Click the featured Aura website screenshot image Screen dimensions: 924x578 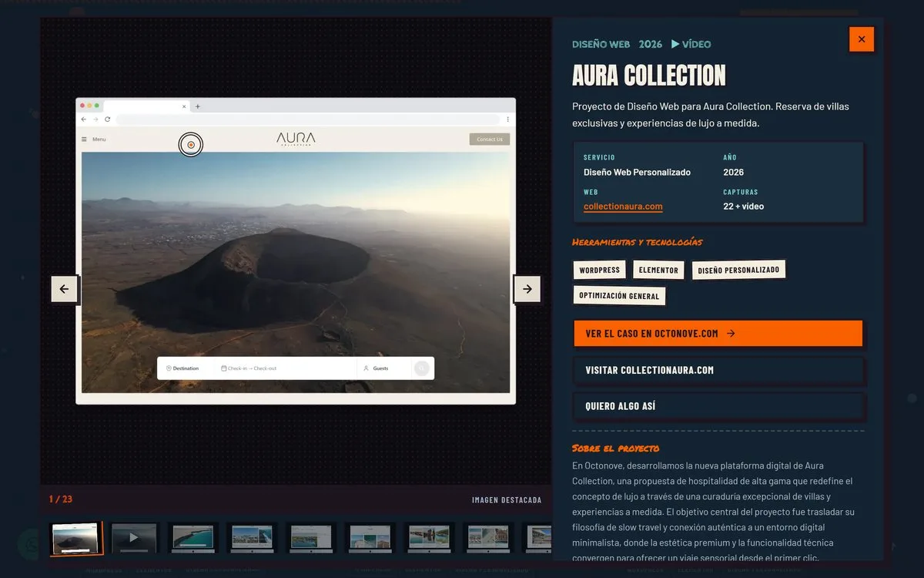click(296, 251)
